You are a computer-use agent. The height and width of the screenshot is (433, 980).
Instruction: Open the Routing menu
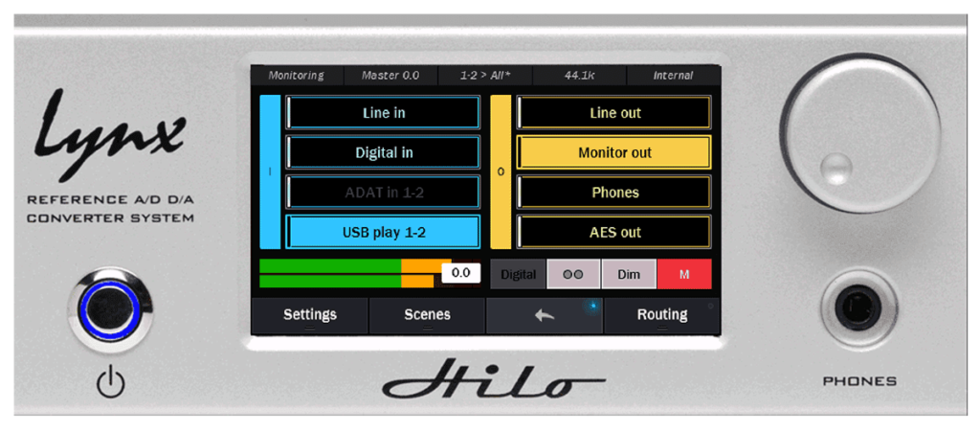[662, 315]
